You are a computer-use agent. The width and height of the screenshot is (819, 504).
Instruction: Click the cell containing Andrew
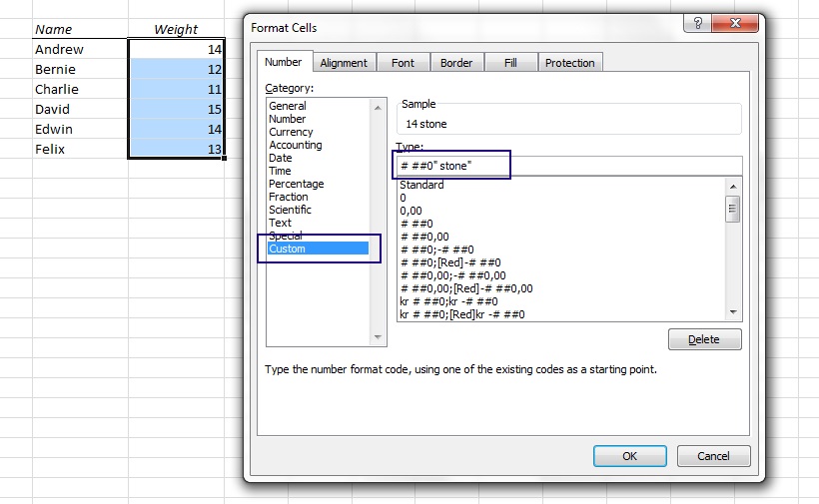(x=80, y=49)
